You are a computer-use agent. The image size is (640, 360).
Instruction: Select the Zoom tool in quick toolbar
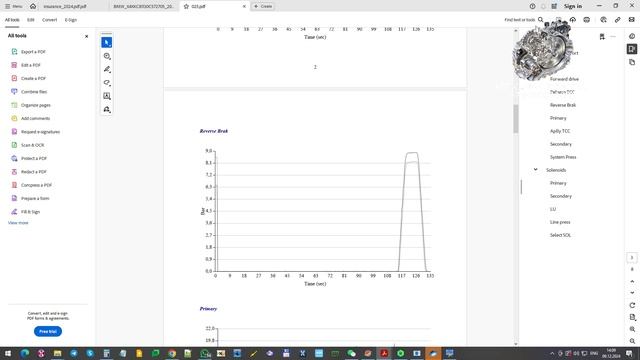point(107,56)
